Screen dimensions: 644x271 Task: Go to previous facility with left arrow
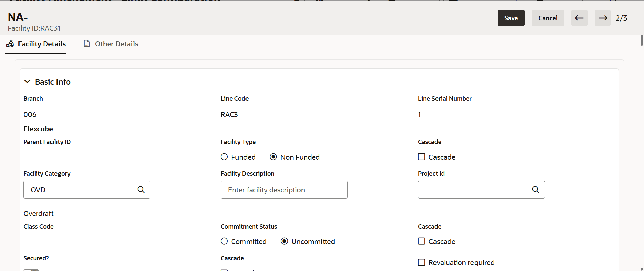579,18
